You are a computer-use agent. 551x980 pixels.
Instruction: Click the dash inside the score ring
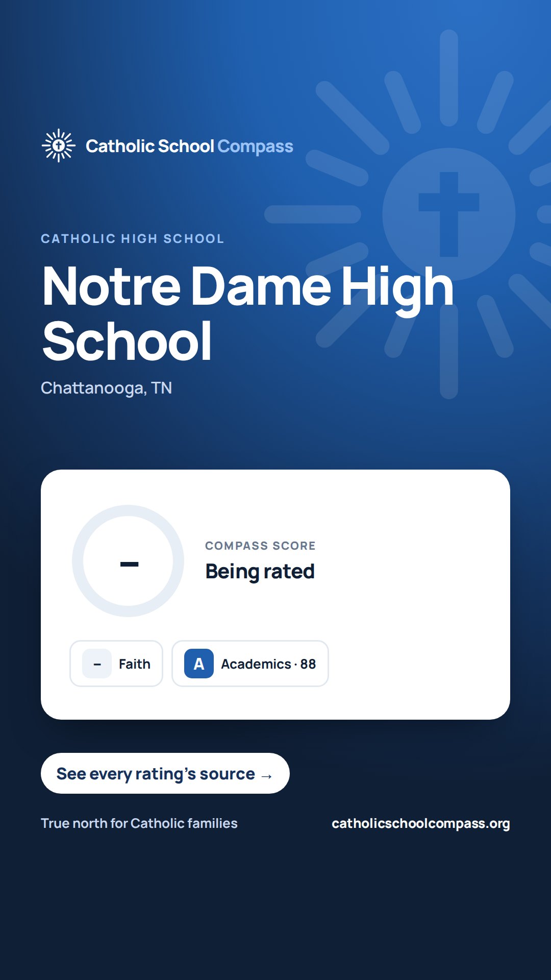[129, 564]
